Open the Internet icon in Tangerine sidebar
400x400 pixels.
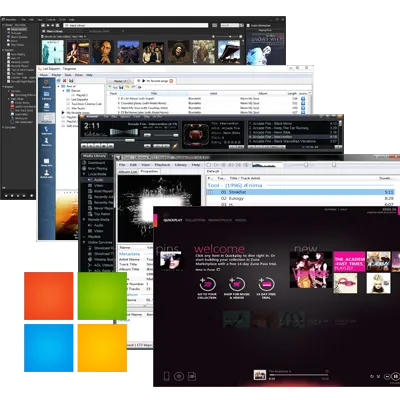pyautogui.click(x=46, y=130)
